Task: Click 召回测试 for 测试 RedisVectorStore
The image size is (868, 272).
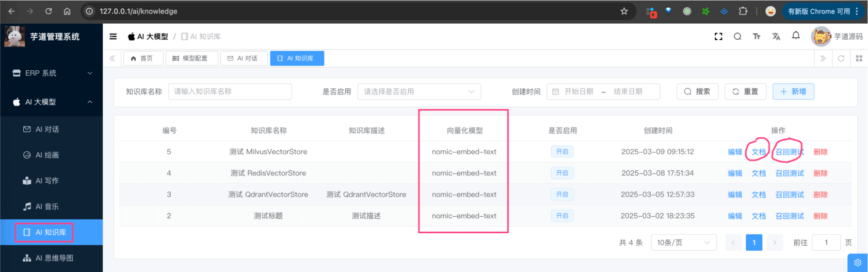Action: (790, 173)
